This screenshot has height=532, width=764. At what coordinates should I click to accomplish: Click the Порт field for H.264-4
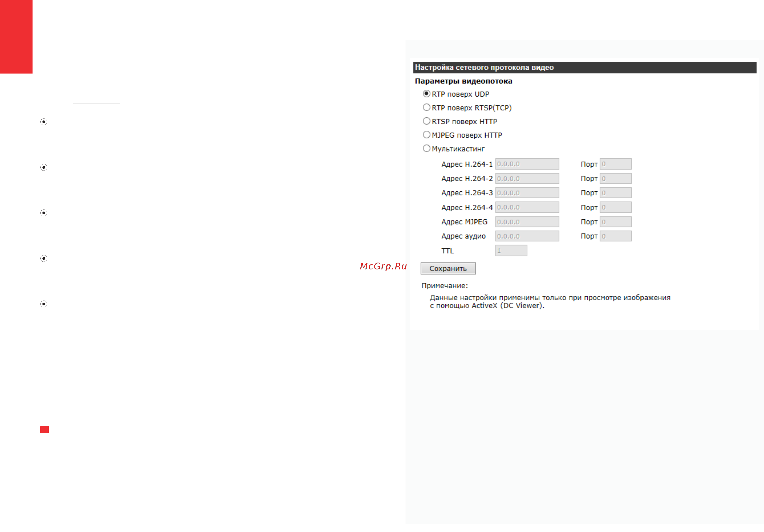pos(615,207)
